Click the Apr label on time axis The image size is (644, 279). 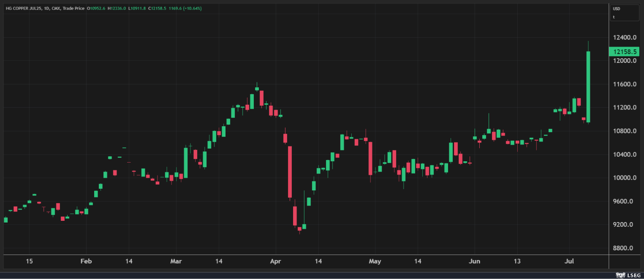click(x=276, y=261)
